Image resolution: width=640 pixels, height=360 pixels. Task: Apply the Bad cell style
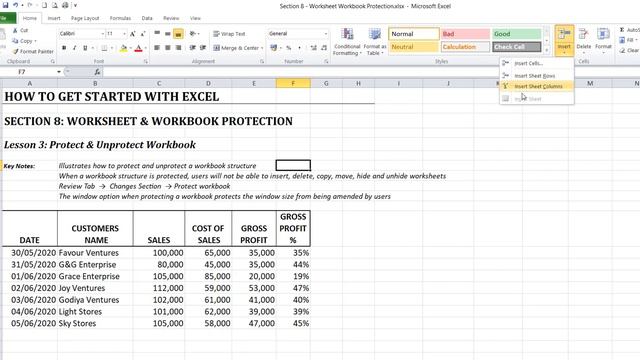(x=465, y=34)
